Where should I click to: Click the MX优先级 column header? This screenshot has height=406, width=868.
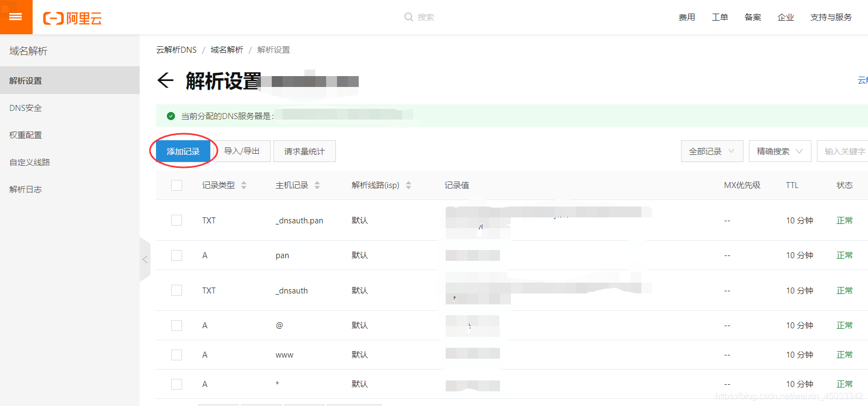742,185
